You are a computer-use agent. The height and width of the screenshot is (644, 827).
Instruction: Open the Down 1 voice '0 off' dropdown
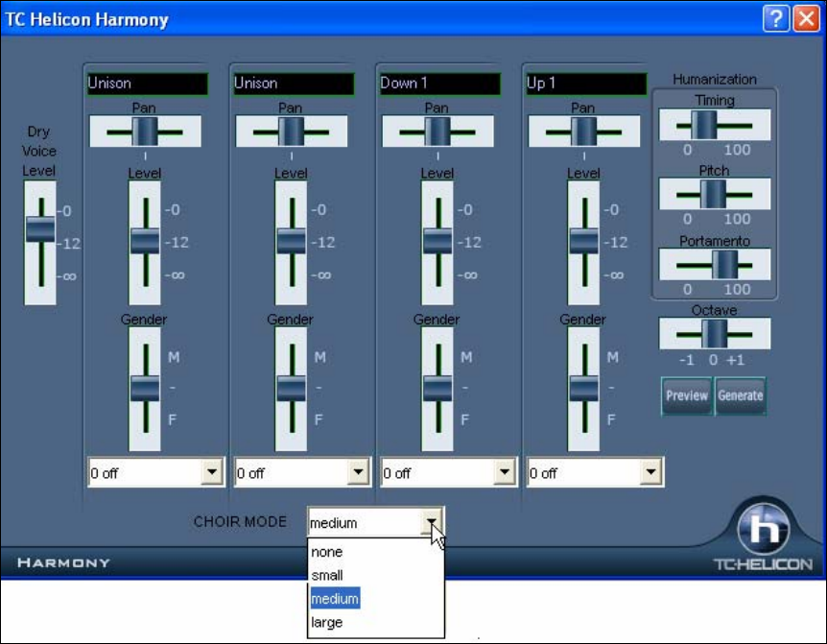[x=505, y=472]
